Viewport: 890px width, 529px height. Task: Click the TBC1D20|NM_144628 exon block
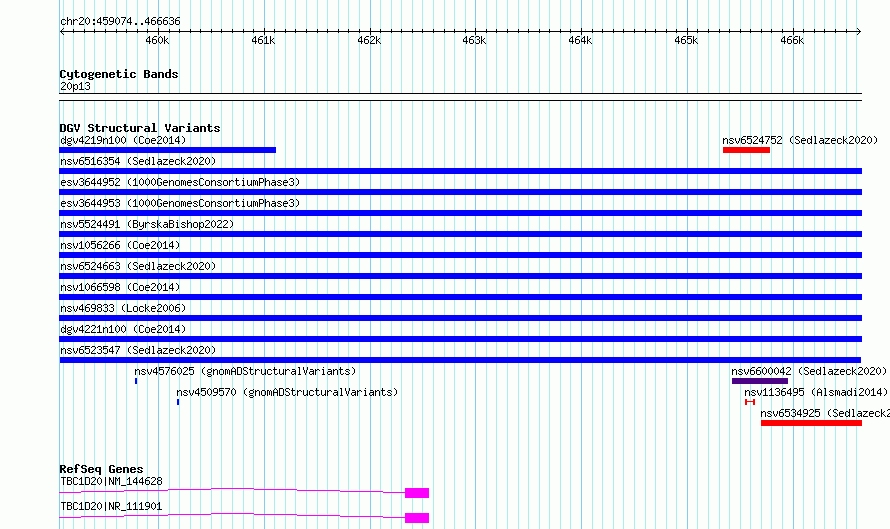click(417, 493)
